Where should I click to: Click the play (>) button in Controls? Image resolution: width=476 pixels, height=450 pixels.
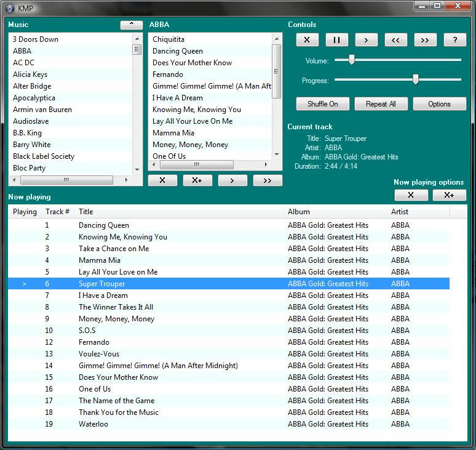pyautogui.click(x=366, y=40)
